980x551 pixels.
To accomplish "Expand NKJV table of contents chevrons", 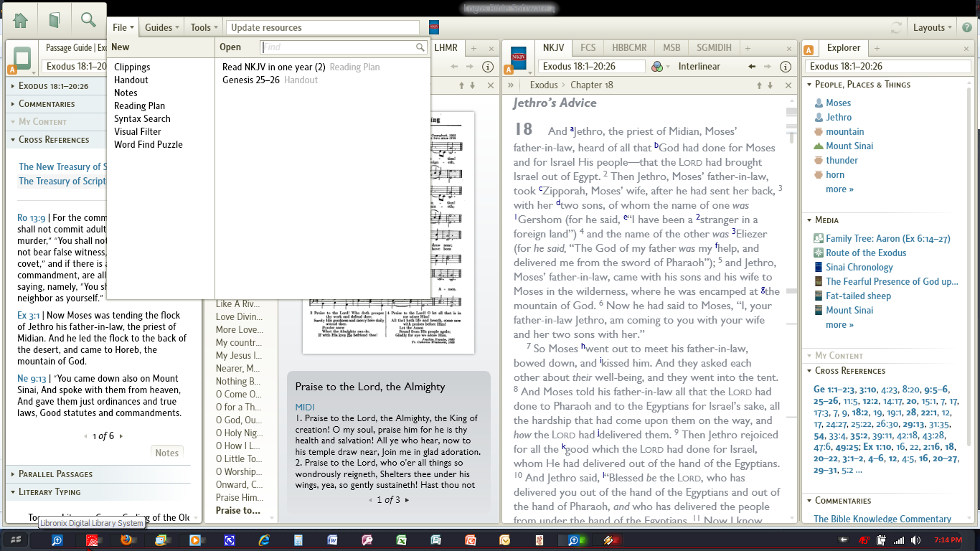I will (511, 85).
